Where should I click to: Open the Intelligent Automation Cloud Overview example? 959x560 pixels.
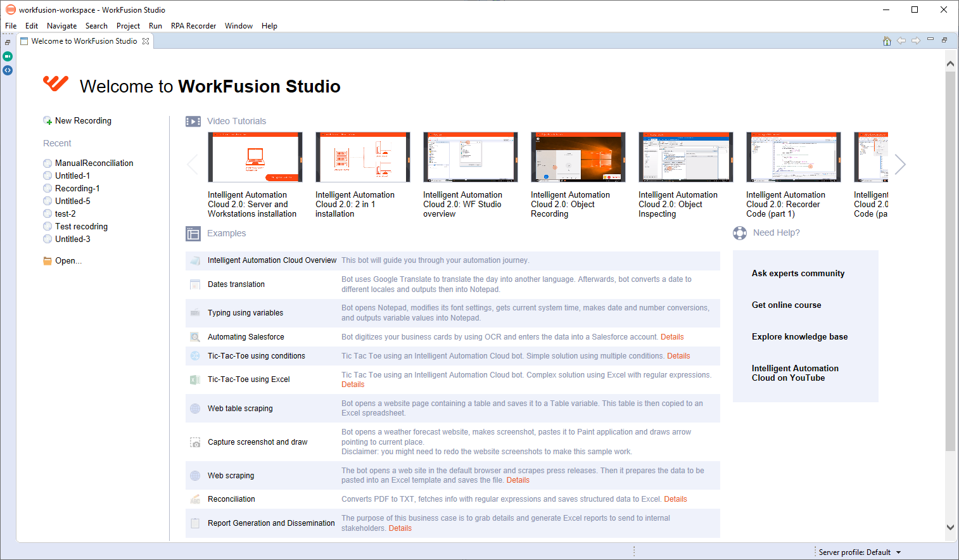[272, 260]
